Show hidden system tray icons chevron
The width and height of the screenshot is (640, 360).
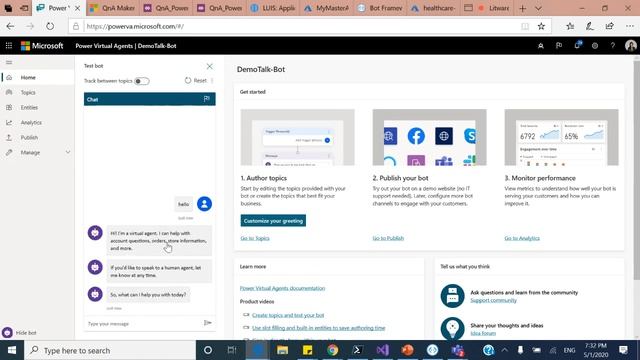coord(504,350)
